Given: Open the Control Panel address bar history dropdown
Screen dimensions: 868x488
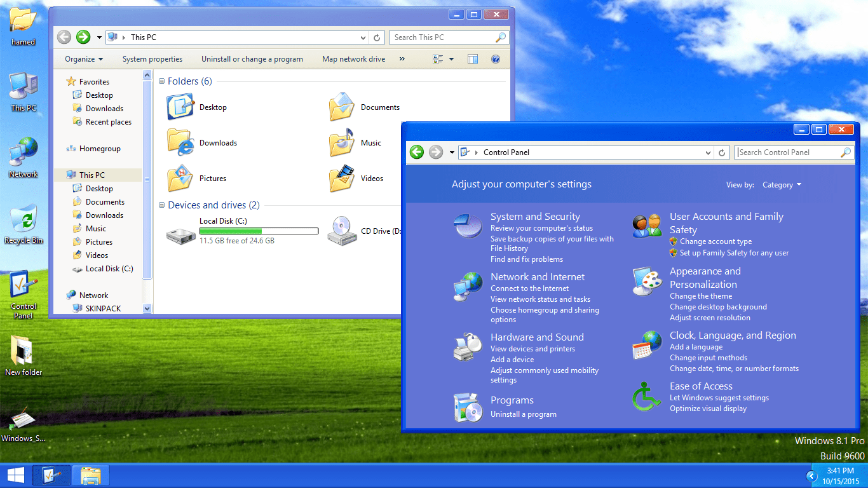Looking at the screenshot, I should (x=709, y=152).
